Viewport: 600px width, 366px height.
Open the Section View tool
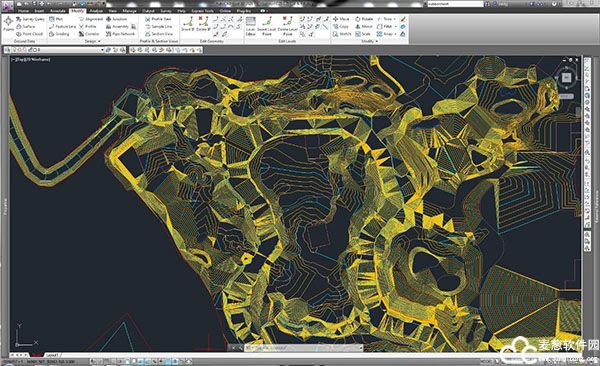point(158,34)
